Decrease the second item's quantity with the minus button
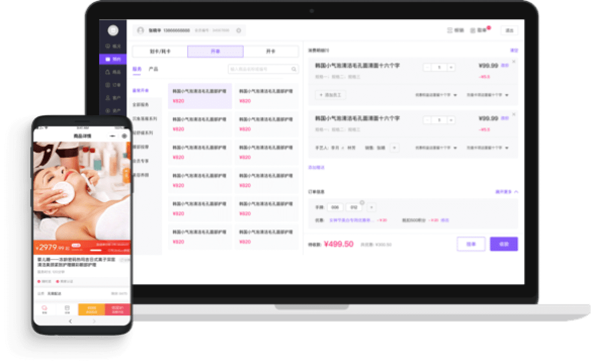 pyautogui.click(x=428, y=120)
